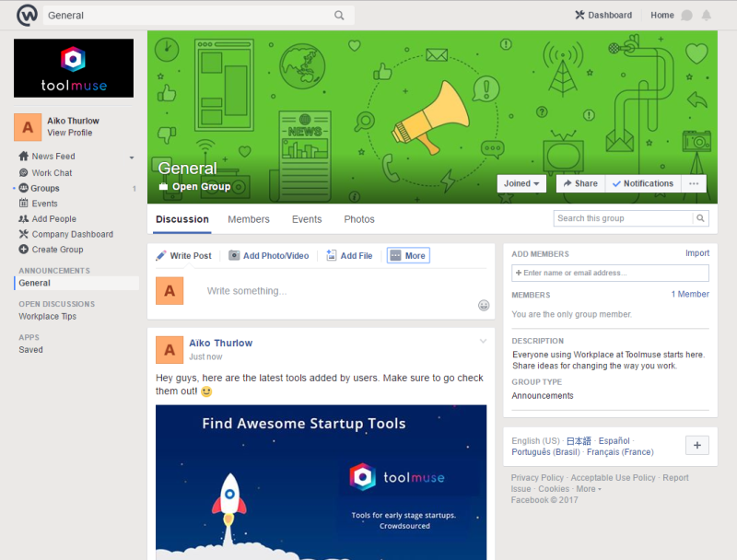Click the composer avatar beside Write something
Image resolution: width=737 pixels, height=560 pixels.
pos(170,291)
